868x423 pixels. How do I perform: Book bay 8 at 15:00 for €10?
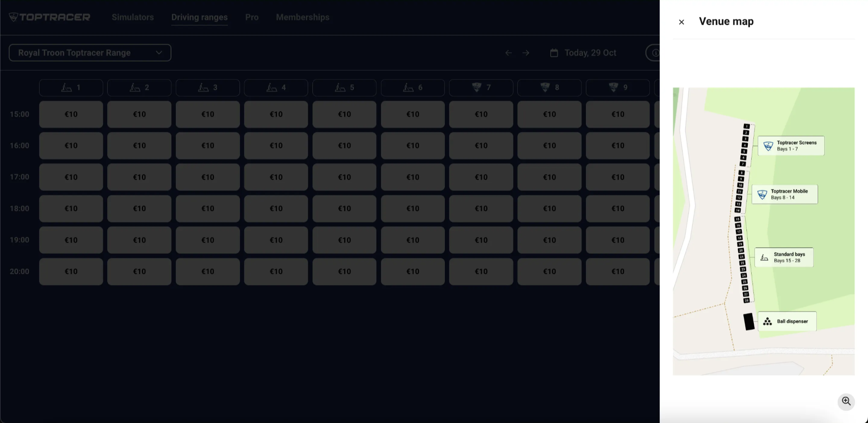pos(549,115)
